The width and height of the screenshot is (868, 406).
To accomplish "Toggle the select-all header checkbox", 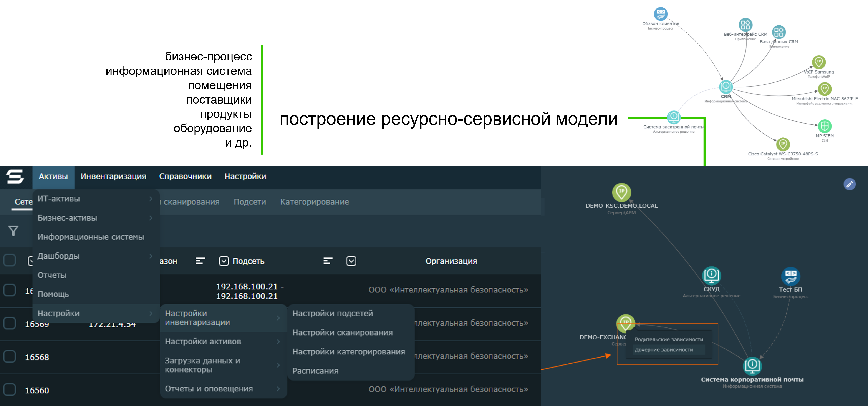I will 9,260.
